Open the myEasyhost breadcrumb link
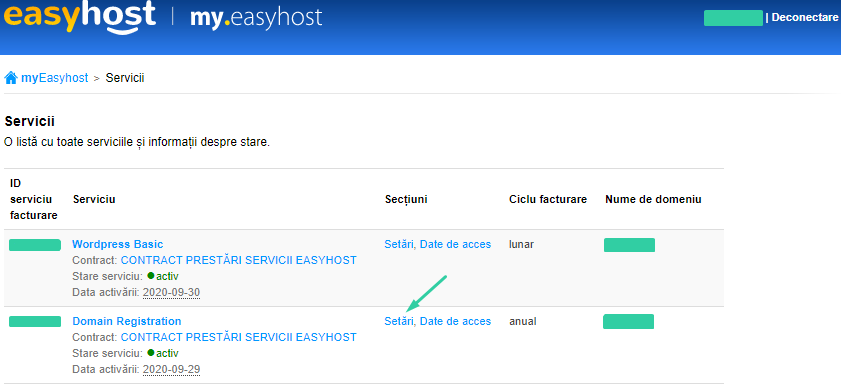This screenshot has height=384, width=841. tap(55, 78)
